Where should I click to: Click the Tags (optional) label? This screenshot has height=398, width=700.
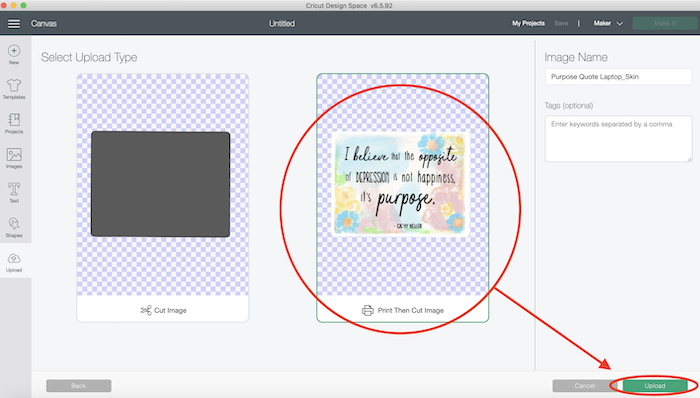[x=569, y=106]
